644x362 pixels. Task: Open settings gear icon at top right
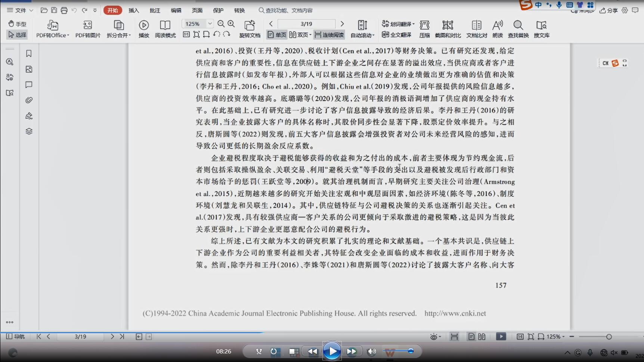(625, 10)
